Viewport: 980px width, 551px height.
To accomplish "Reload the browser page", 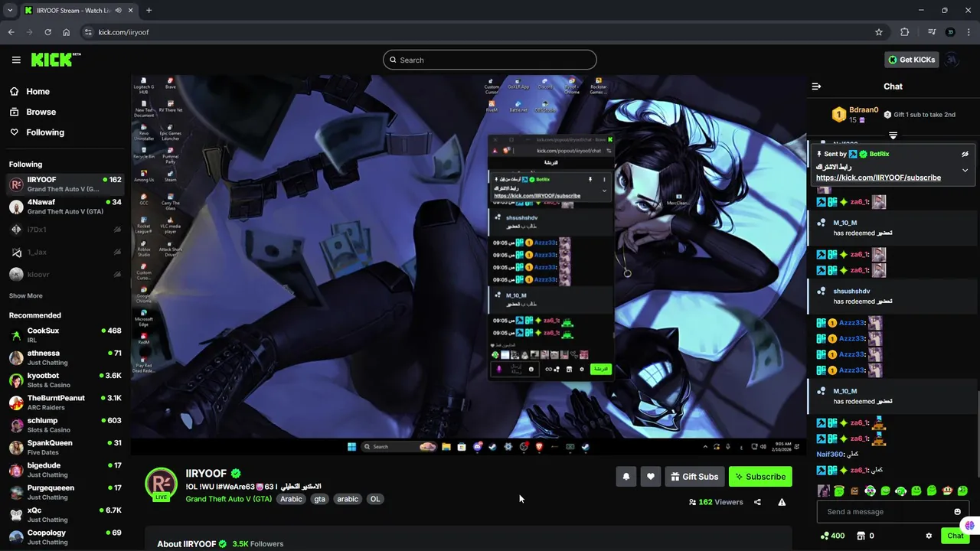I will coord(47,32).
